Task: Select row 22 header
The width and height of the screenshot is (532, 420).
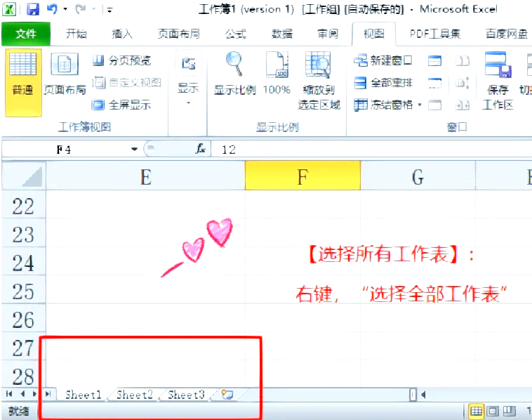Action: point(23,206)
